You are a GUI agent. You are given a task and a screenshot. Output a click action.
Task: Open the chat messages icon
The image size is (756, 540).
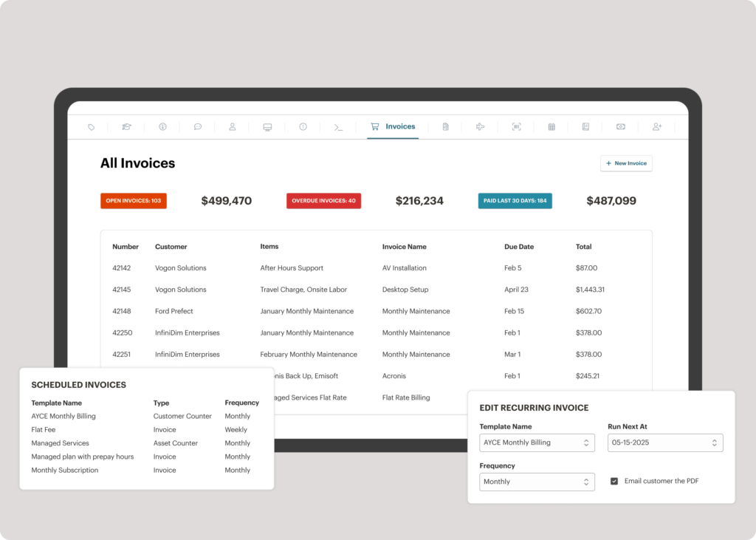click(x=198, y=126)
